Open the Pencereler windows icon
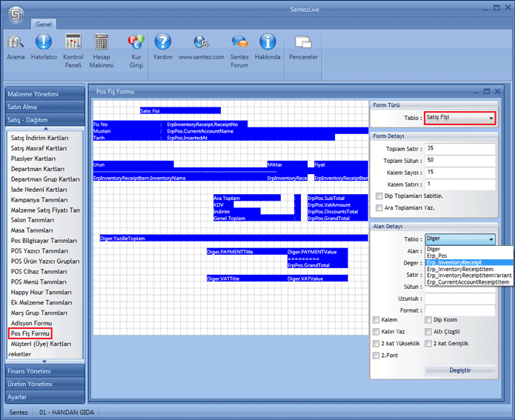515x420 pixels. point(303,43)
